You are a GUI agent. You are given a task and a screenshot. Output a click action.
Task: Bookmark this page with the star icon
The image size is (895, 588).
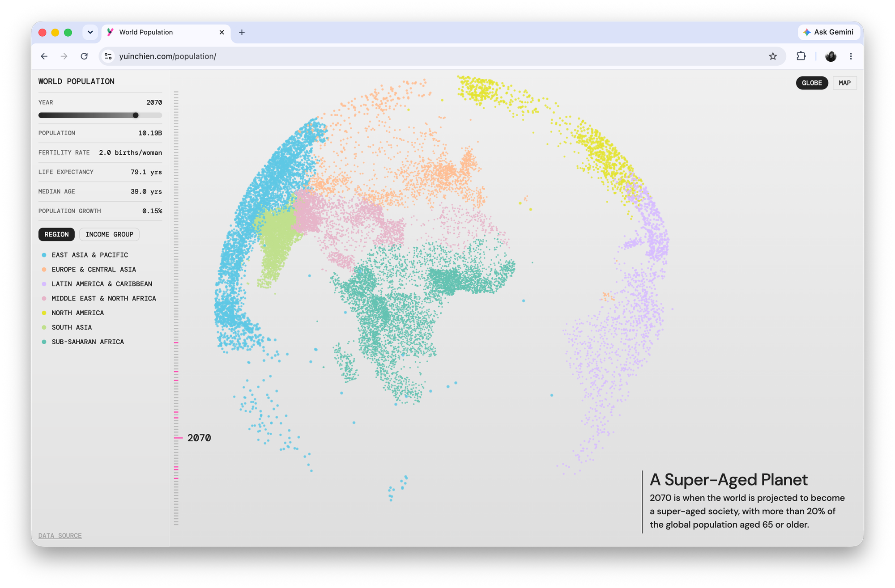(773, 56)
